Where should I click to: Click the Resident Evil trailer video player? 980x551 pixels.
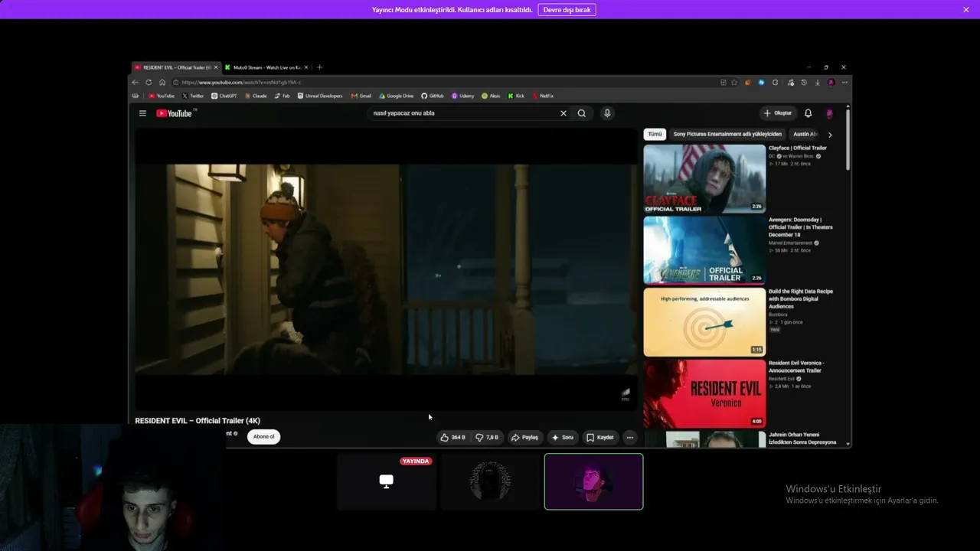tap(386, 269)
